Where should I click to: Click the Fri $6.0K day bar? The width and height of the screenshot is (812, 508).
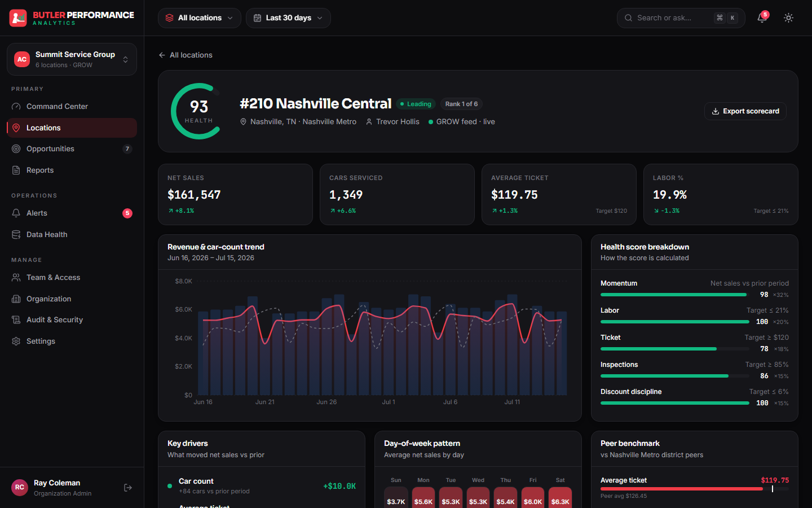(x=533, y=497)
